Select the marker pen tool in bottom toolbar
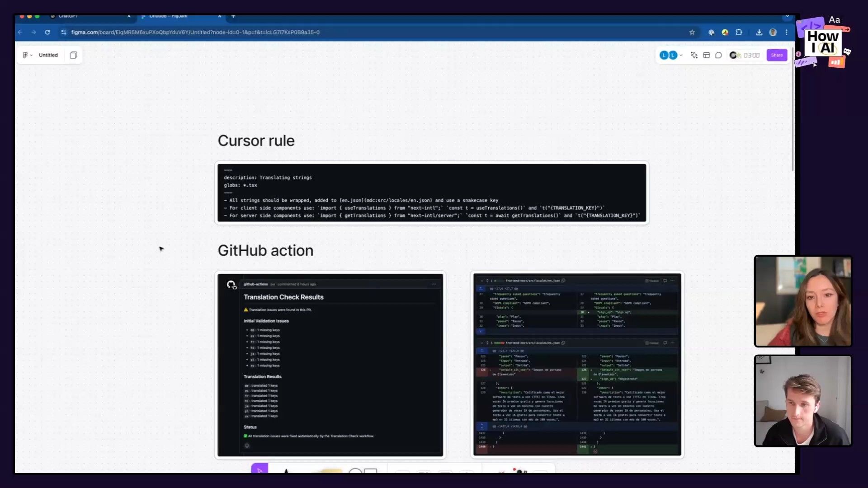Viewport: 868px width, 488px height. tap(286, 470)
